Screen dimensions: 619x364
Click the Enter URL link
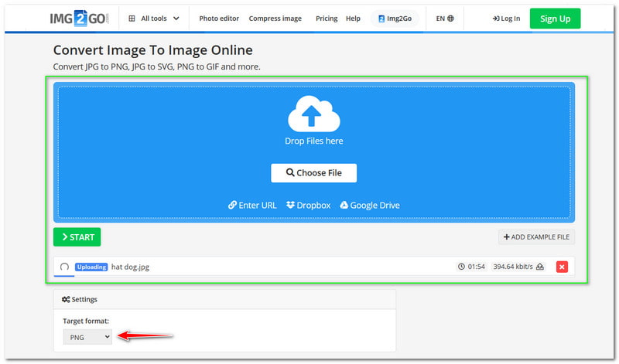click(x=252, y=206)
